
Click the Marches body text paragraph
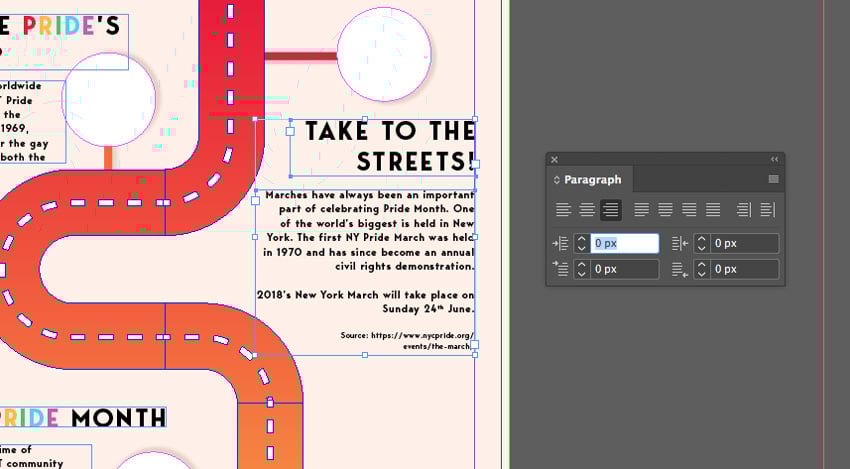pos(369,230)
